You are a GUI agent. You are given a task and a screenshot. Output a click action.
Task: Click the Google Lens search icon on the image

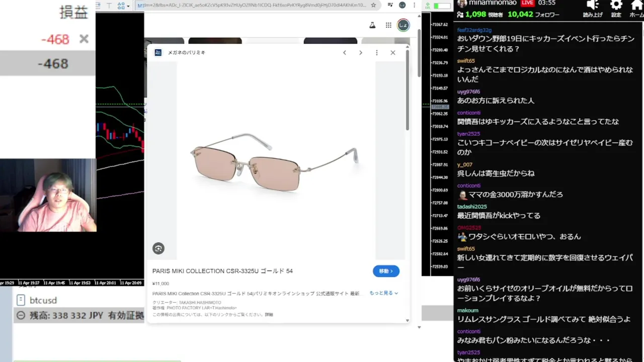point(158,248)
